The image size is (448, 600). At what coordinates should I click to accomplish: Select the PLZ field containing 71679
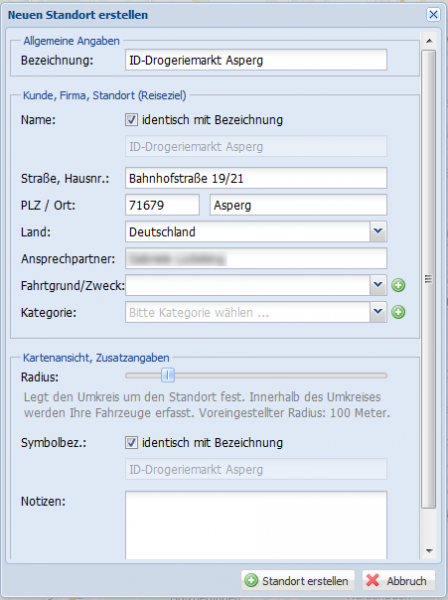pyautogui.click(x=162, y=205)
